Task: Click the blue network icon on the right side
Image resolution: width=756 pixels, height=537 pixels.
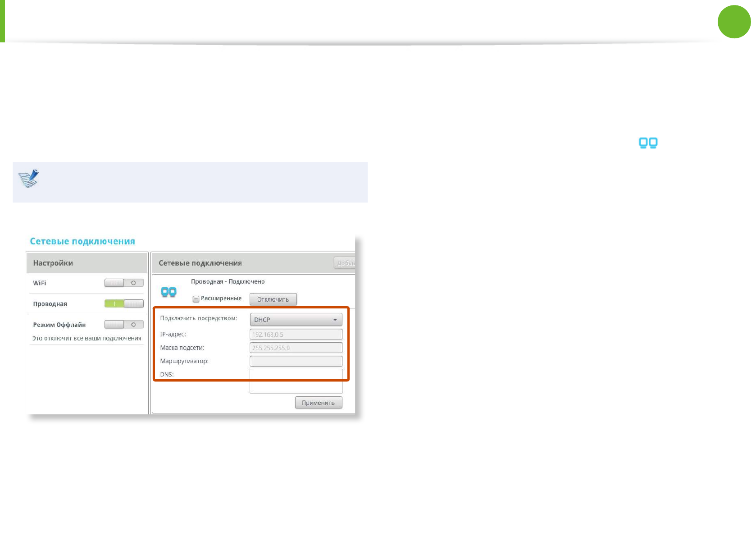Action: [x=648, y=143]
